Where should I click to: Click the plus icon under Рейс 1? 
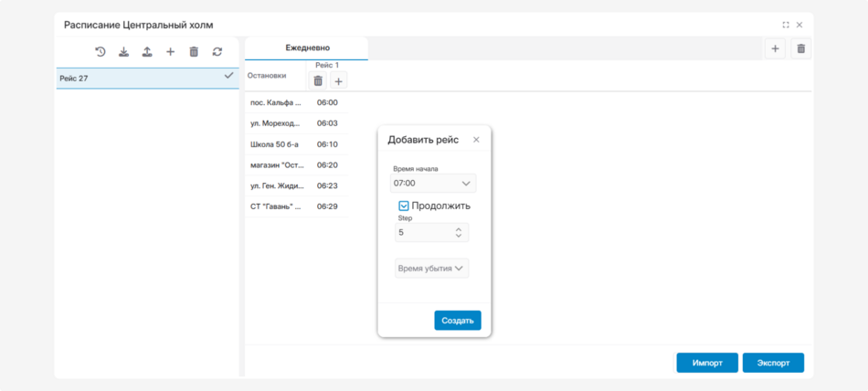pos(338,81)
